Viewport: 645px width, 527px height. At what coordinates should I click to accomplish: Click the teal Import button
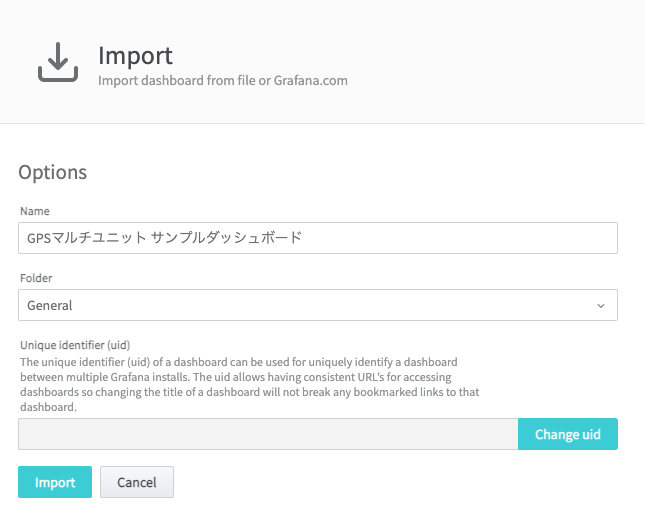55,482
